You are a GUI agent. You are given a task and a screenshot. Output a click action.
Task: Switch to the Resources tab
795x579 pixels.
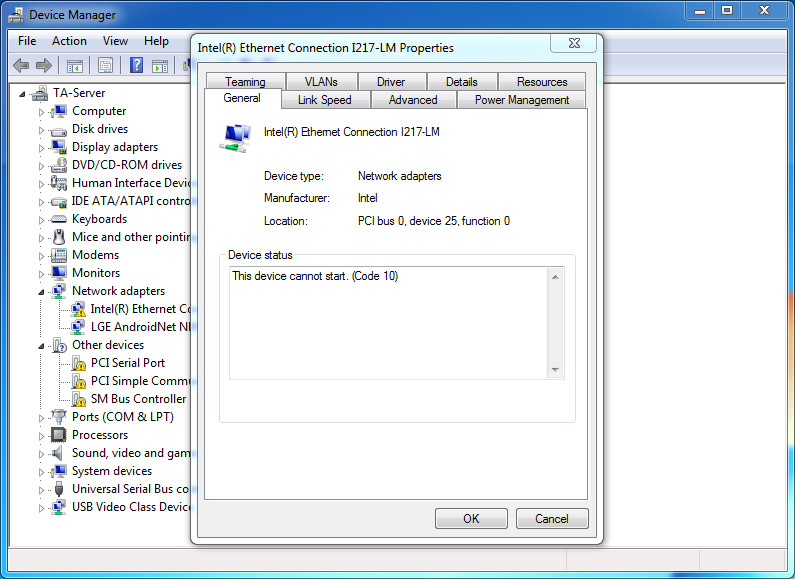click(542, 82)
